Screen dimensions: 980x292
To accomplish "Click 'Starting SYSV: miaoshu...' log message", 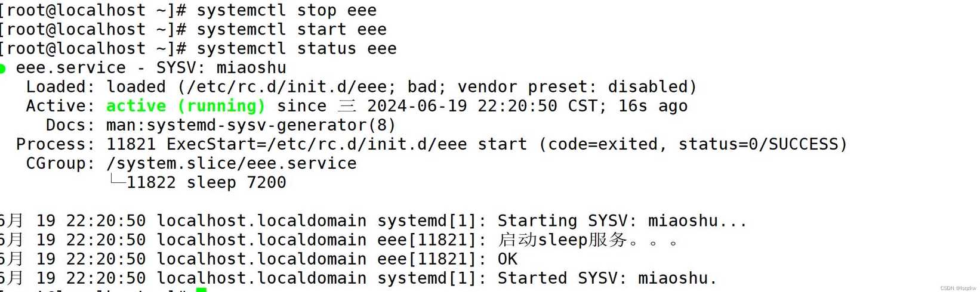I will coord(622,221).
